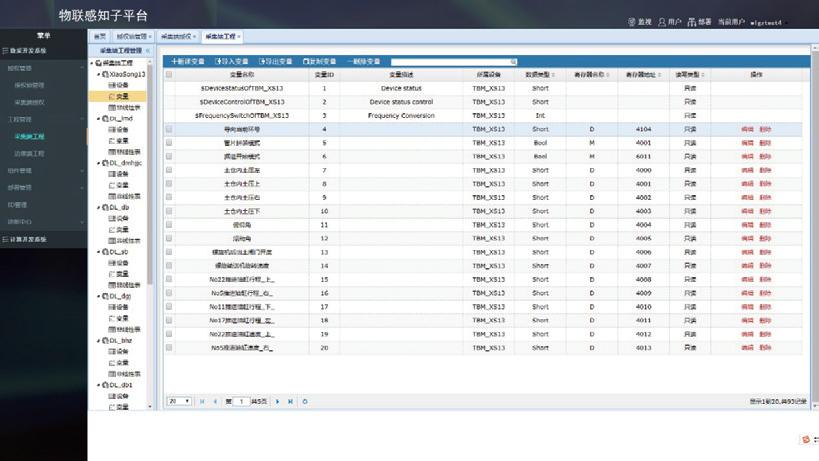Click the copy variable (复制变量) icon button
The image size is (819, 461).
[320, 62]
